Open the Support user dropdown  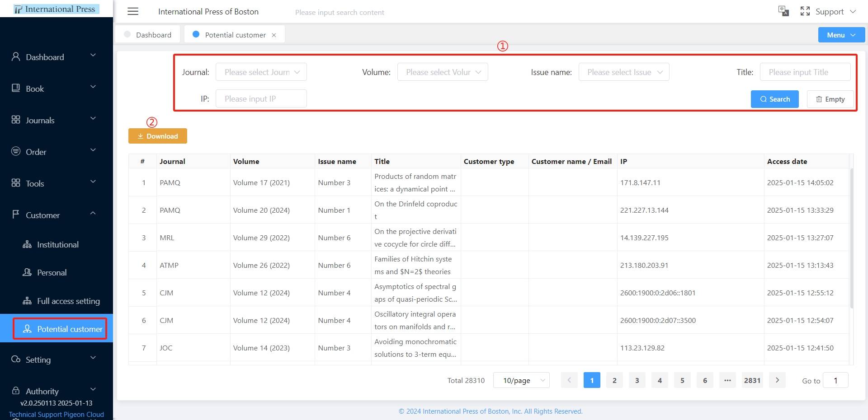(x=836, y=12)
